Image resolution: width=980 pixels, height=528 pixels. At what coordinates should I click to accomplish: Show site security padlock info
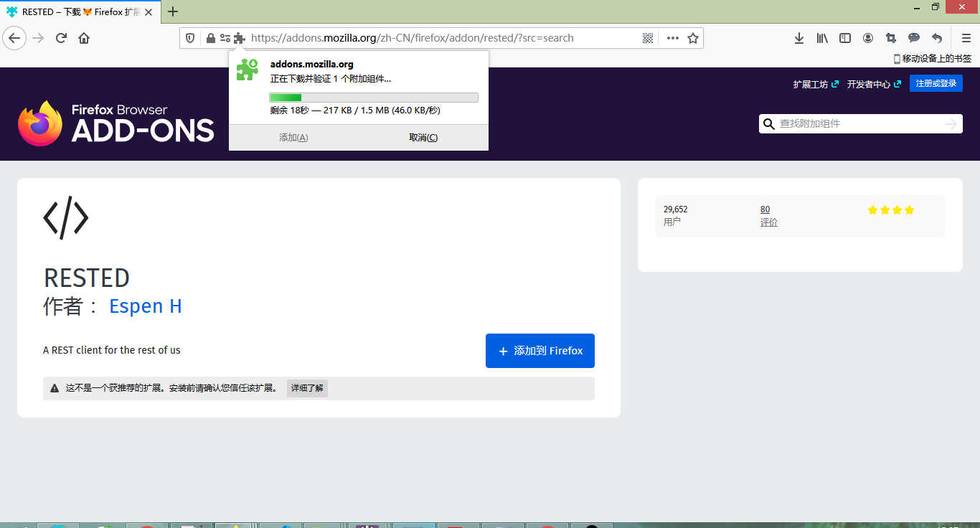pyautogui.click(x=210, y=38)
